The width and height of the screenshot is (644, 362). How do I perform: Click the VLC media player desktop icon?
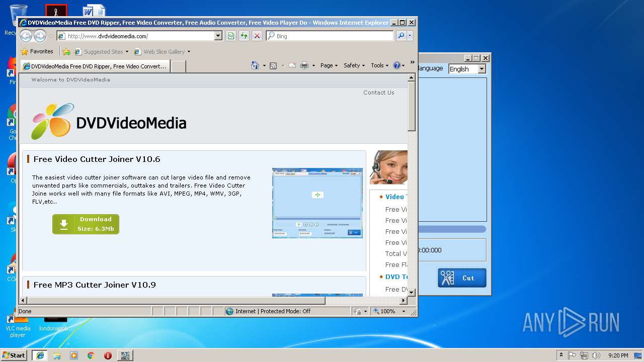(18, 326)
